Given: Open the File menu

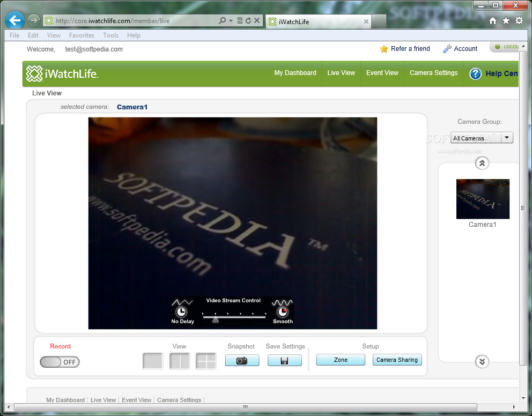Looking at the screenshot, I should tap(14, 35).
